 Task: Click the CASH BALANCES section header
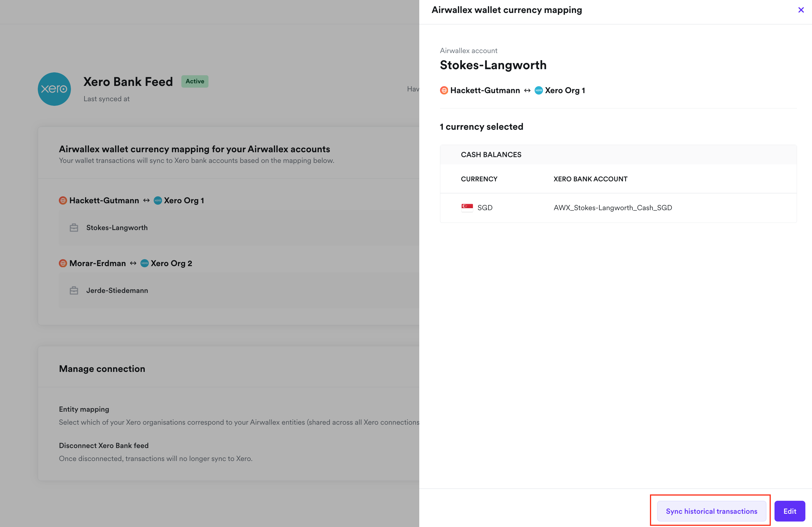click(x=490, y=155)
